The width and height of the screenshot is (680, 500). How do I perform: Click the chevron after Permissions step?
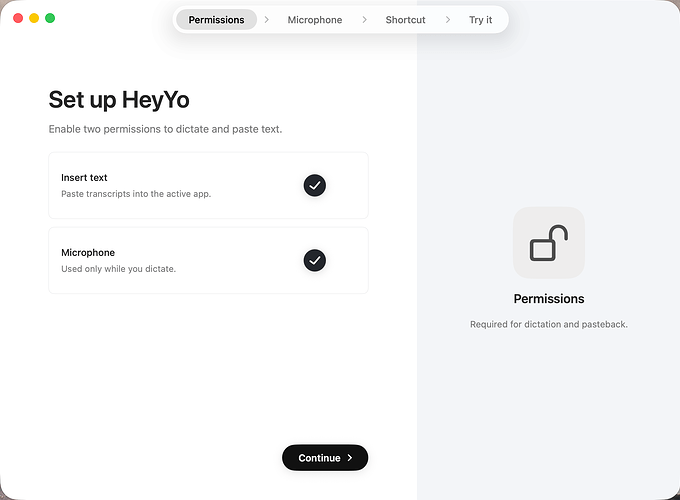(267, 20)
